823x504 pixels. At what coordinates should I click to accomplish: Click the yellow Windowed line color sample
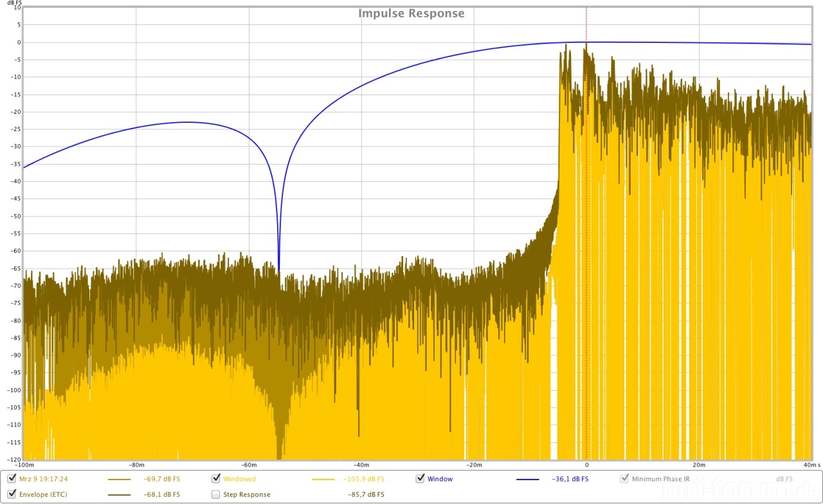[323, 480]
